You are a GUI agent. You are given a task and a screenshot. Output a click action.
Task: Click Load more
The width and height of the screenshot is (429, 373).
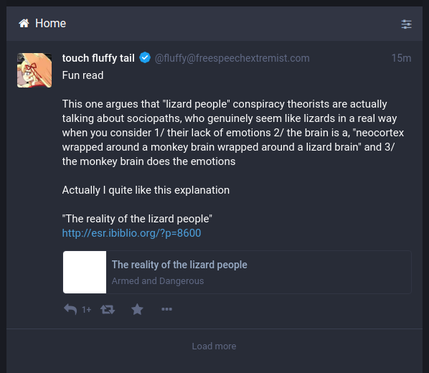(214, 346)
